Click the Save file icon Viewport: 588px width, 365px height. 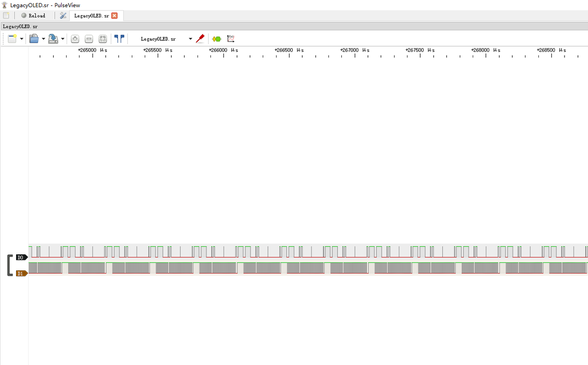point(53,39)
